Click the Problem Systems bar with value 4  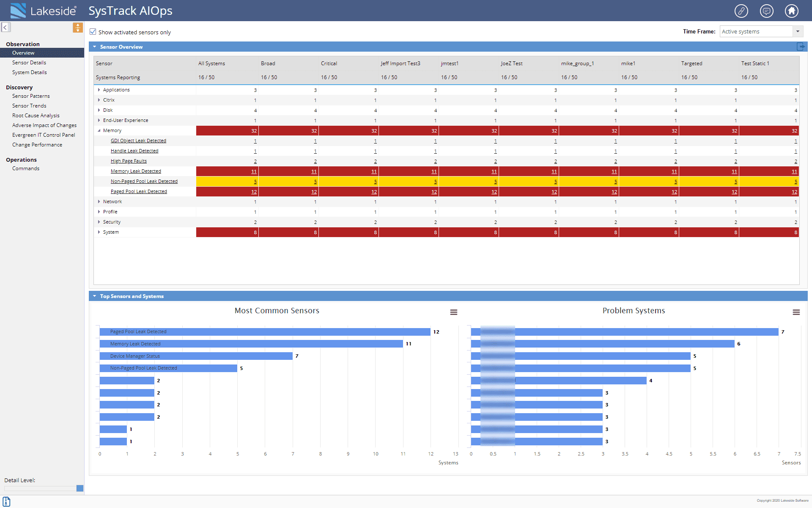point(559,381)
